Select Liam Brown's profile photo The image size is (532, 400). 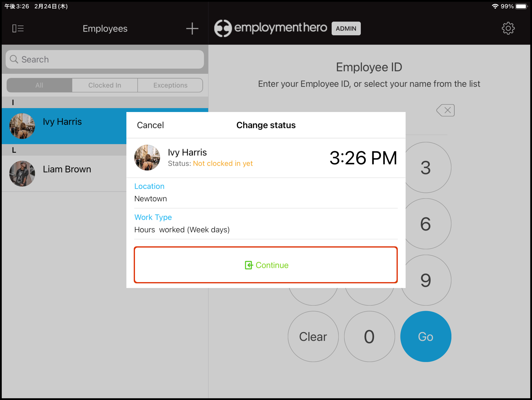(22, 174)
